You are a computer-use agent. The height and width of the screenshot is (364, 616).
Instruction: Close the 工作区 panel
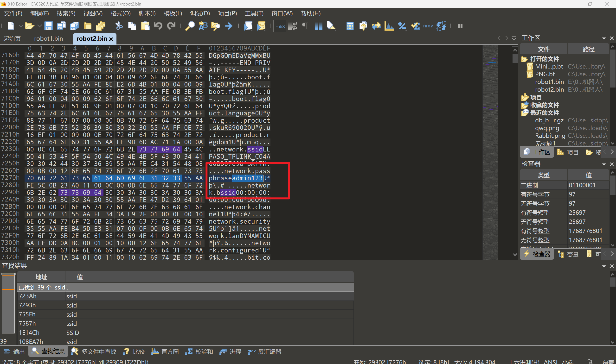coord(612,38)
